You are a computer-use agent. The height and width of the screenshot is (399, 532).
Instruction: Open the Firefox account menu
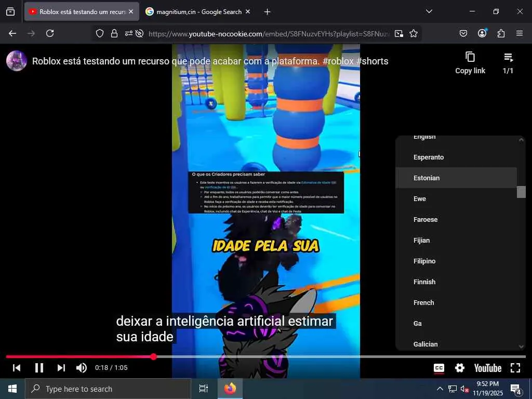click(x=482, y=33)
